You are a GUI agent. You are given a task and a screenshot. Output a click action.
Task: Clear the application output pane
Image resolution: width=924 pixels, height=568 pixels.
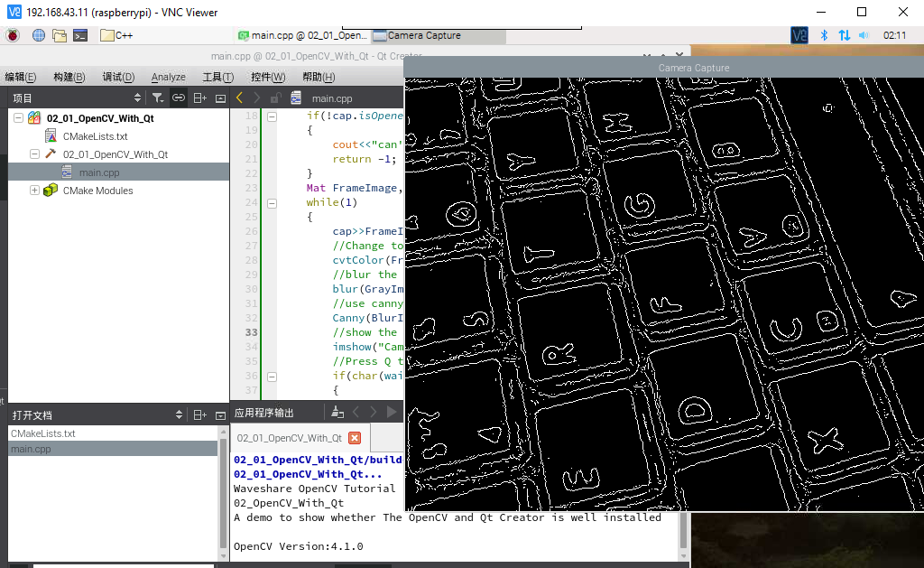click(x=337, y=412)
